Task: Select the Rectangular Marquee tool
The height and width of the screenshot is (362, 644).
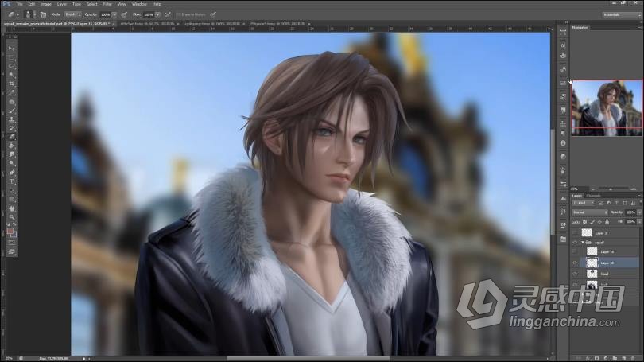Action: [x=11, y=57]
